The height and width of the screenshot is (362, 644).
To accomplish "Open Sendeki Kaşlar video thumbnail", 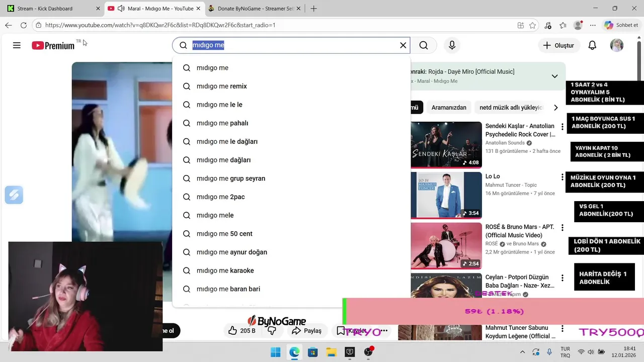I will pyautogui.click(x=446, y=144).
